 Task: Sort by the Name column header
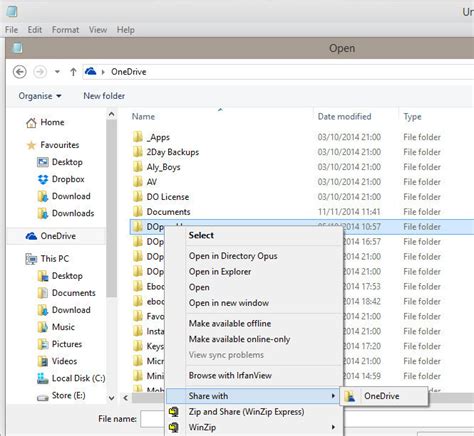[143, 117]
